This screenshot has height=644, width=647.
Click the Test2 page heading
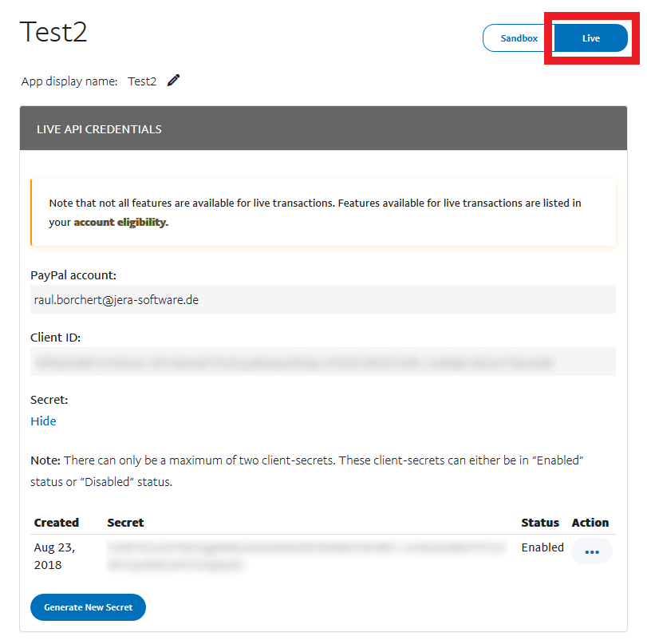click(x=53, y=32)
